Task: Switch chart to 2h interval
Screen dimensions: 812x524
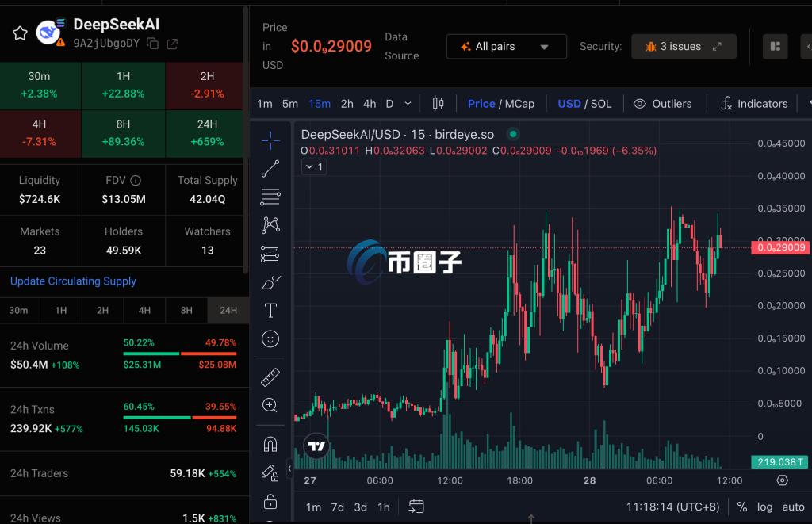Action: (x=347, y=104)
